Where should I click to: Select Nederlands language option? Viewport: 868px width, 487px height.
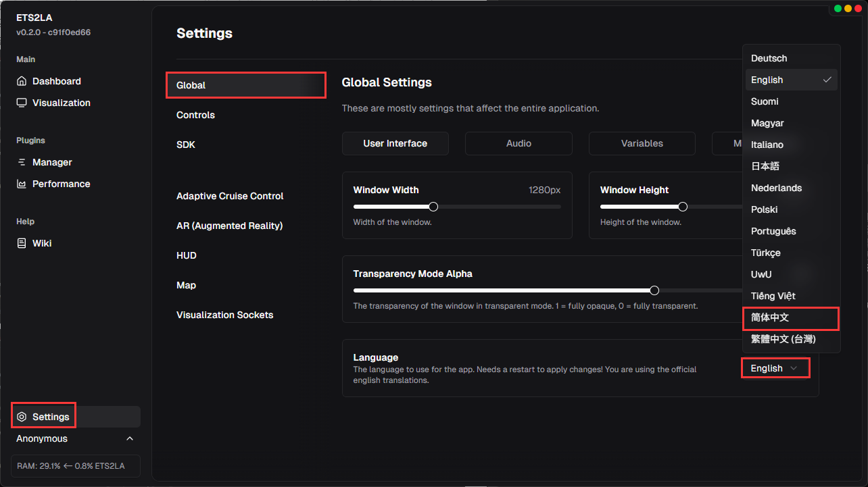[x=792, y=188]
